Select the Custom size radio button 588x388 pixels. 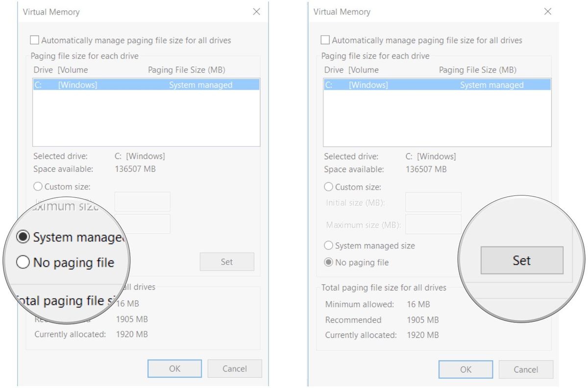[x=38, y=186]
